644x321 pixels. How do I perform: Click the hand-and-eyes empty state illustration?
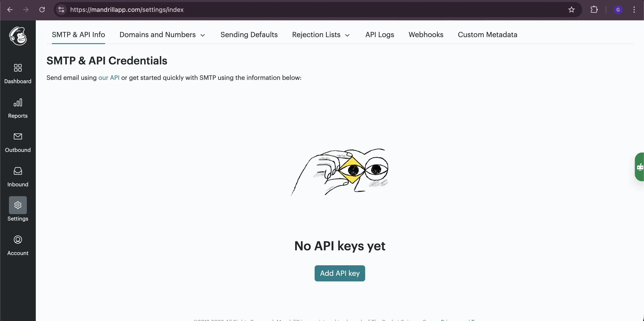(340, 172)
